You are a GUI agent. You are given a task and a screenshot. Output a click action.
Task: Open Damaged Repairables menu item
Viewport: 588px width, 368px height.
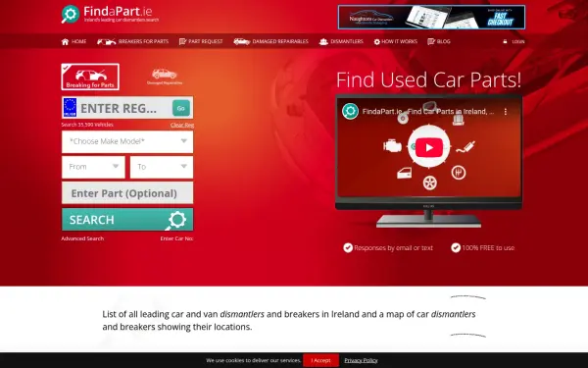tap(270, 41)
